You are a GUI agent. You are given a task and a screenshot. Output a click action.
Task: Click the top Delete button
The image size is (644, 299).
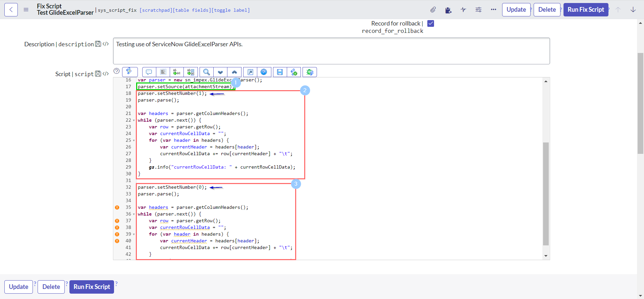(547, 10)
